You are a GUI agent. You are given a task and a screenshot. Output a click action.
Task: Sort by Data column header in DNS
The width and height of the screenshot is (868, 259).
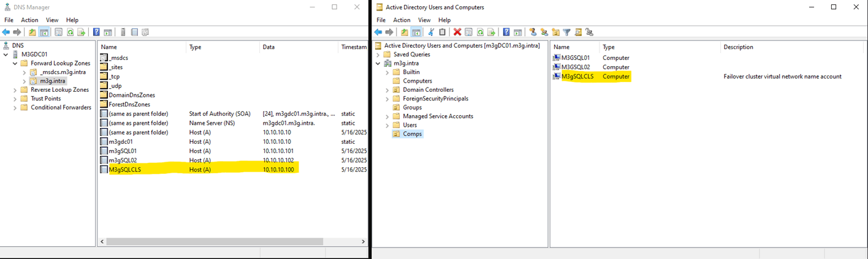[299, 47]
